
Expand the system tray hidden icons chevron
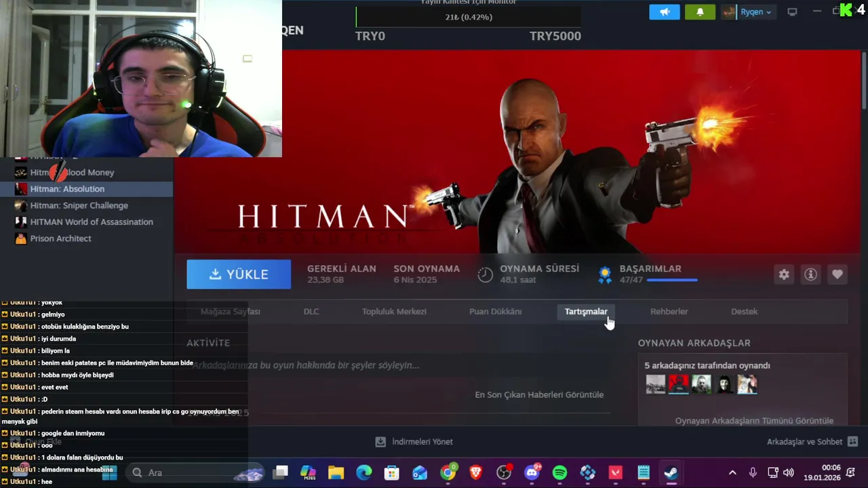pos(732,472)
